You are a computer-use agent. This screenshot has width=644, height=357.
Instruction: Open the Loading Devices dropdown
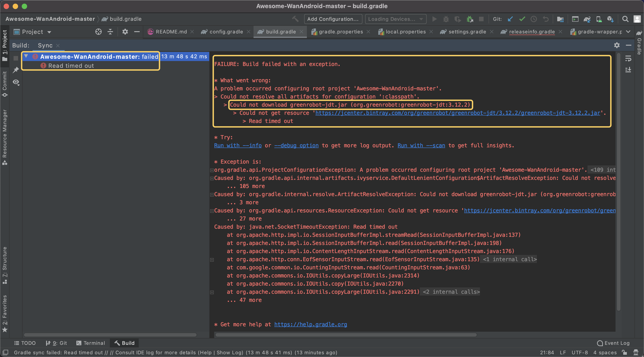(395, 19)
